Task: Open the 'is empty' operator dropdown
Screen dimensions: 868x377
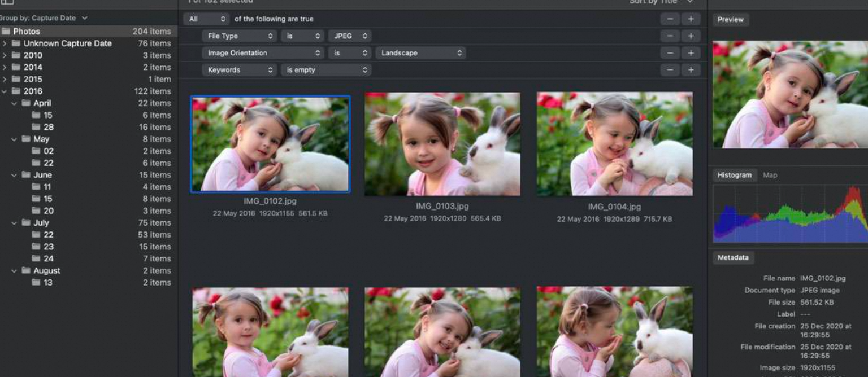Action: (326, 70)
